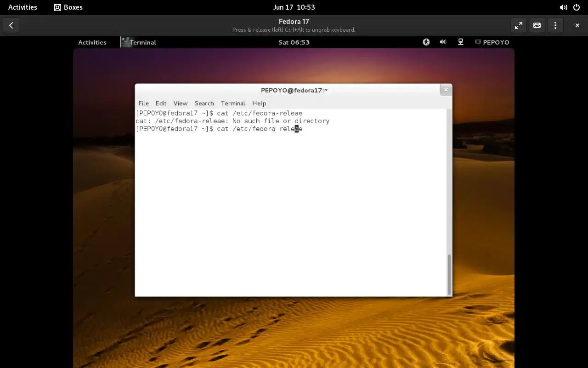Click the 'Fedora 17' box title

[294, 22]
